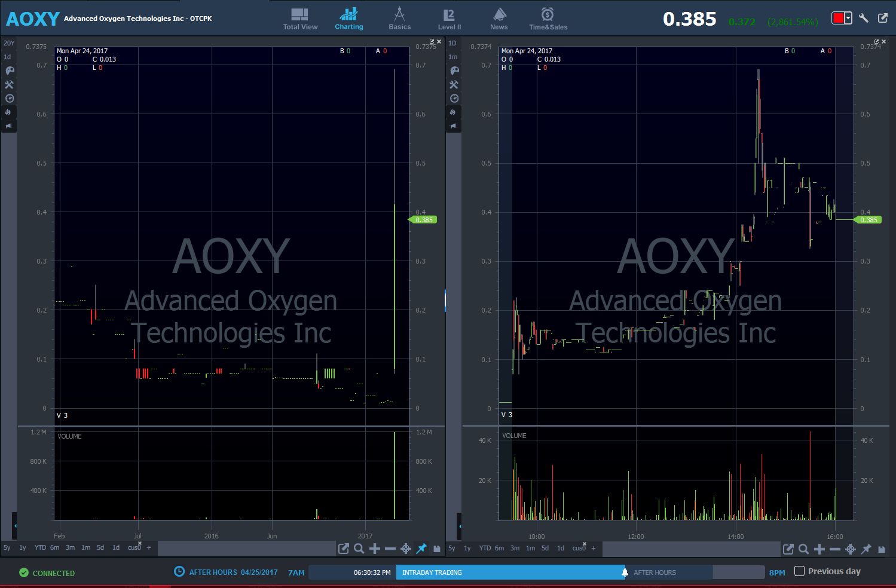Click the megaphone icon on left chart
This screenshot has width=896, height=588.
tap(9, 126)
